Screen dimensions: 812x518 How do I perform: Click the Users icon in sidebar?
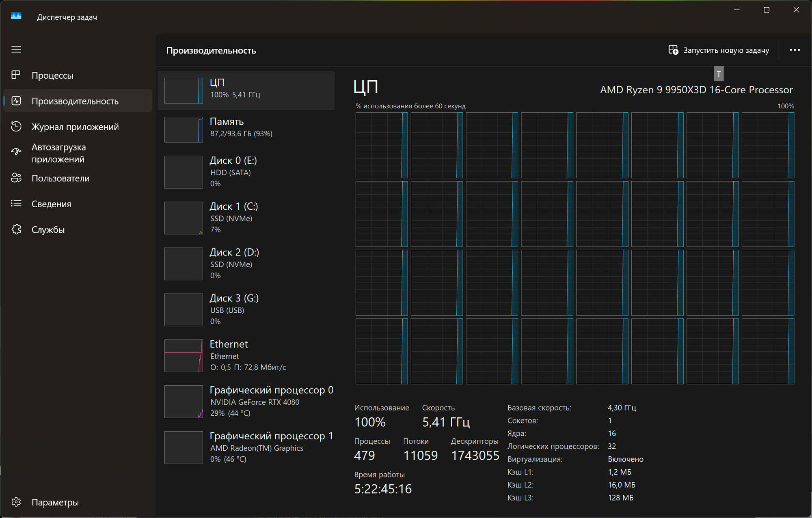[x=16, y=178]
